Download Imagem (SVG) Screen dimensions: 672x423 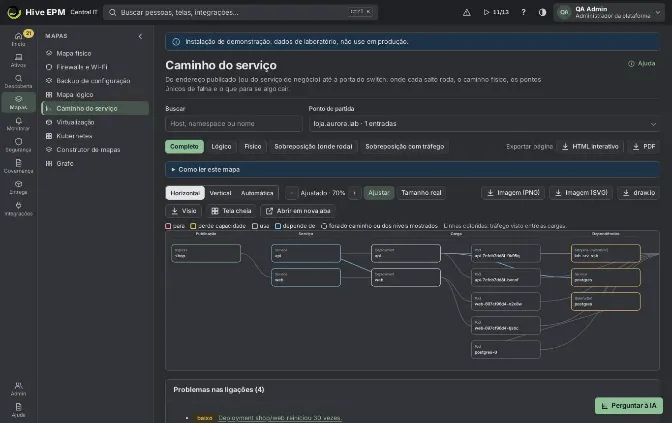pyautogui.click(x=581, y=193)
